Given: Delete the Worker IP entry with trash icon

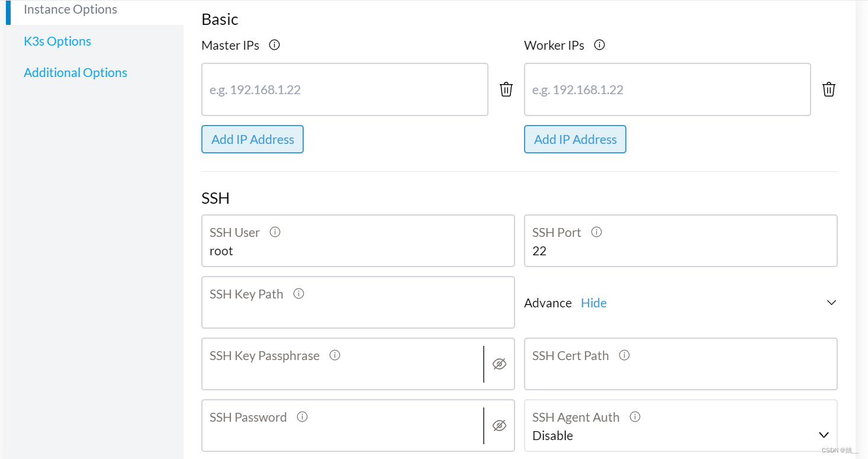Looking at the screenshot, I should tap(829, 89).
